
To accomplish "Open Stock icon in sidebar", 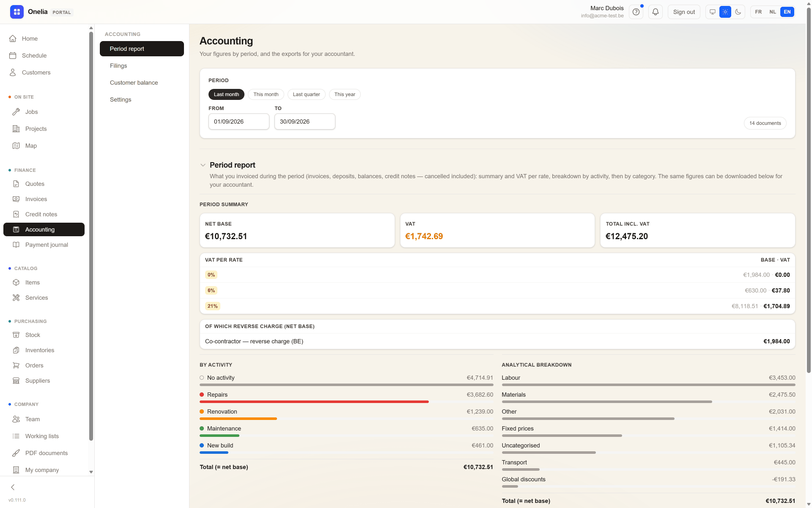I will click(x=16, y=335).
